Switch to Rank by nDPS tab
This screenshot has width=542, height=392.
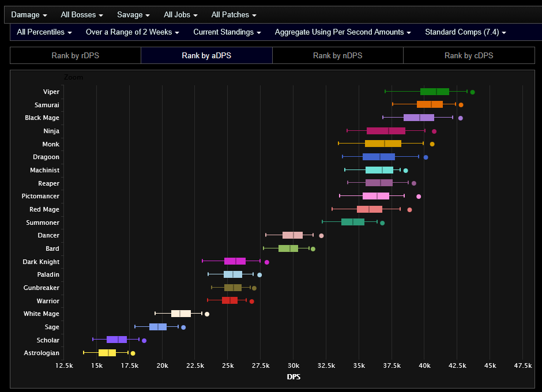coord(338,56)
